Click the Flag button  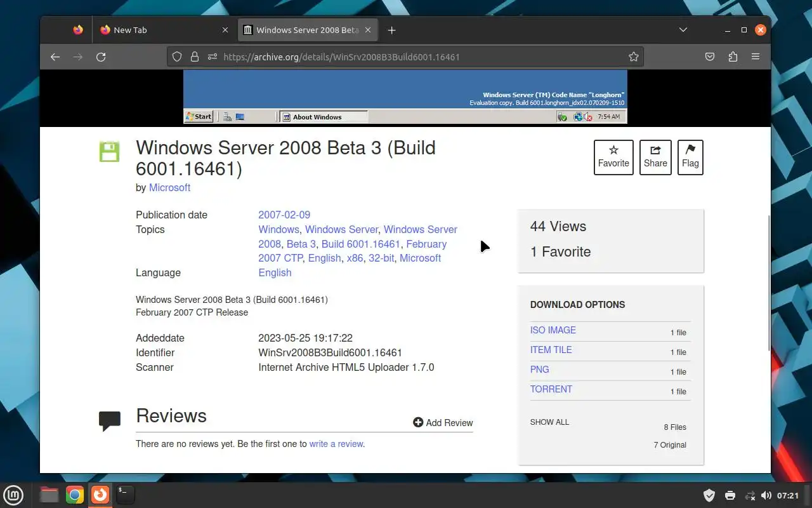[690, 157]
